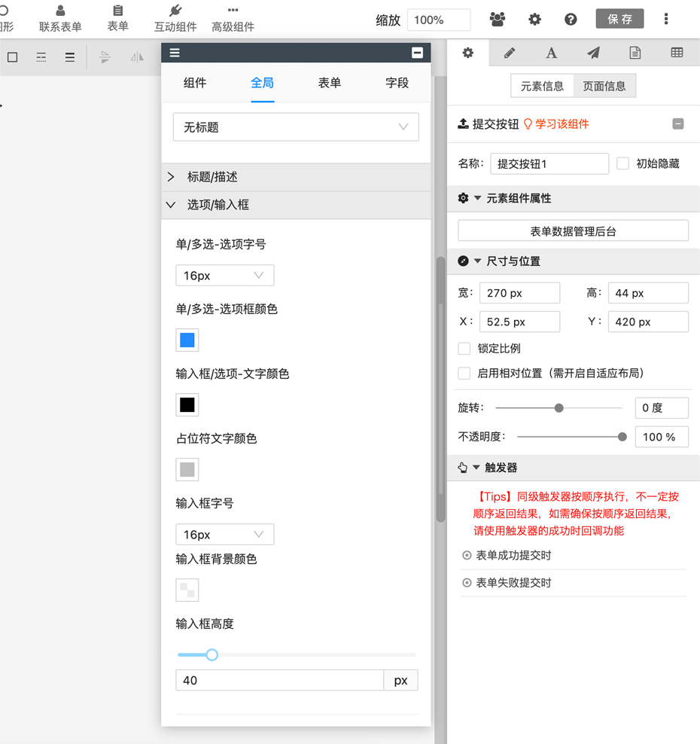Screen dimensions: 700x744
Task: Switch to paper plane animation tab
Action: click(593, 53)
